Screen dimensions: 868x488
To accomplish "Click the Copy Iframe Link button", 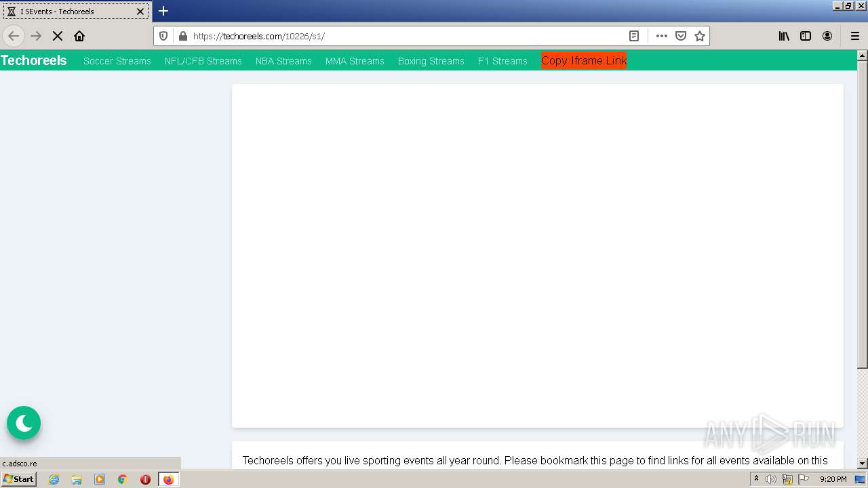I will tap(584, 60).
